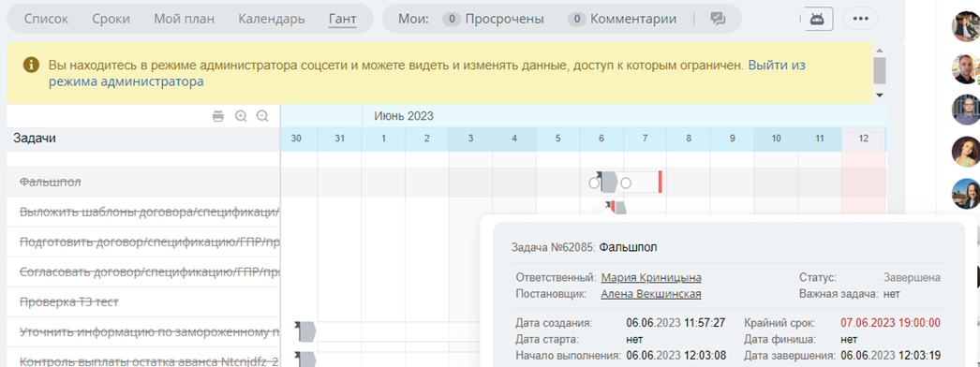The width and height of the screenshot is (980, 367).
Task: Open task 'Выложить шаблоны договора/спецификаци'
Action: 149,213
